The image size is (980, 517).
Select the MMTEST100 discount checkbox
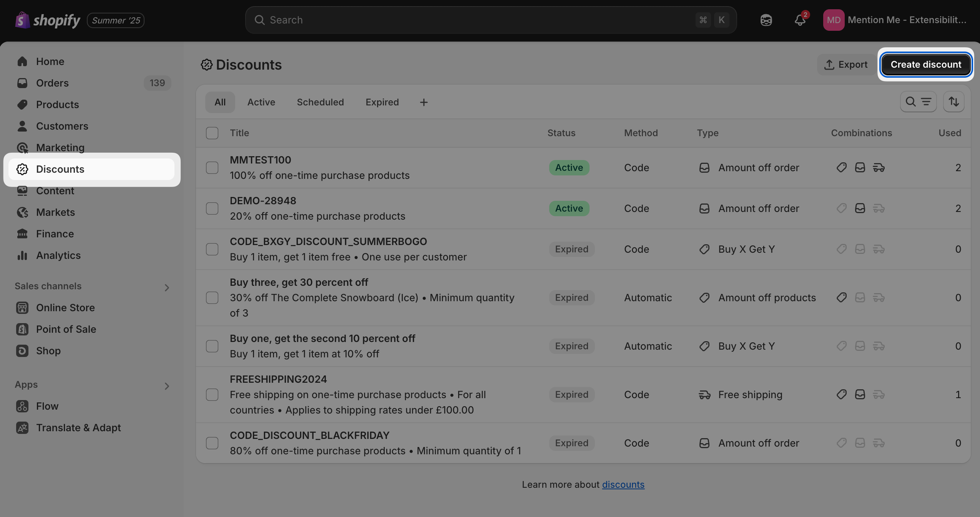(212, 168)
